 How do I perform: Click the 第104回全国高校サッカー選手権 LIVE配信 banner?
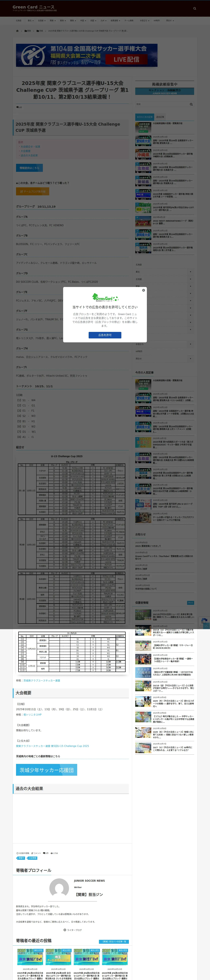[87, 55]
